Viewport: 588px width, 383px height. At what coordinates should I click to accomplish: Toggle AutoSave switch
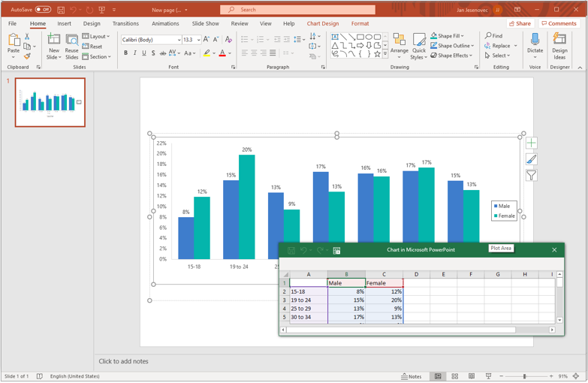pyautogui.click(x=43, y=10)
